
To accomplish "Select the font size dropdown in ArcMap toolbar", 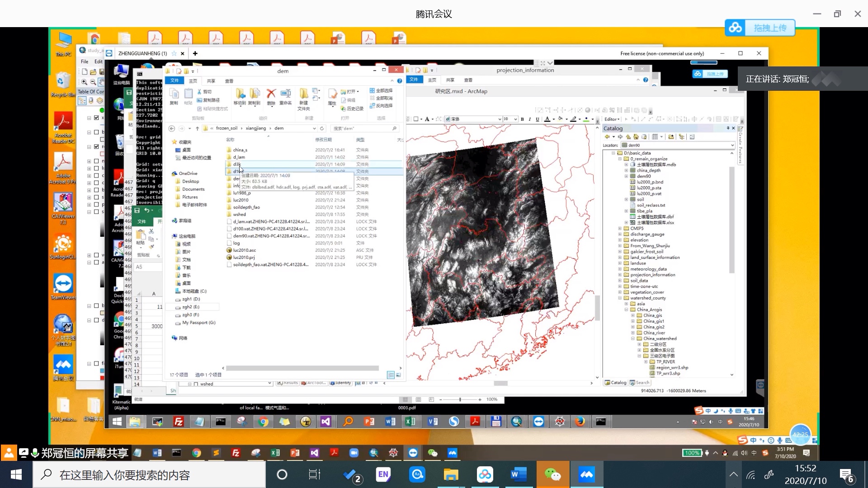I will (508, 118).
